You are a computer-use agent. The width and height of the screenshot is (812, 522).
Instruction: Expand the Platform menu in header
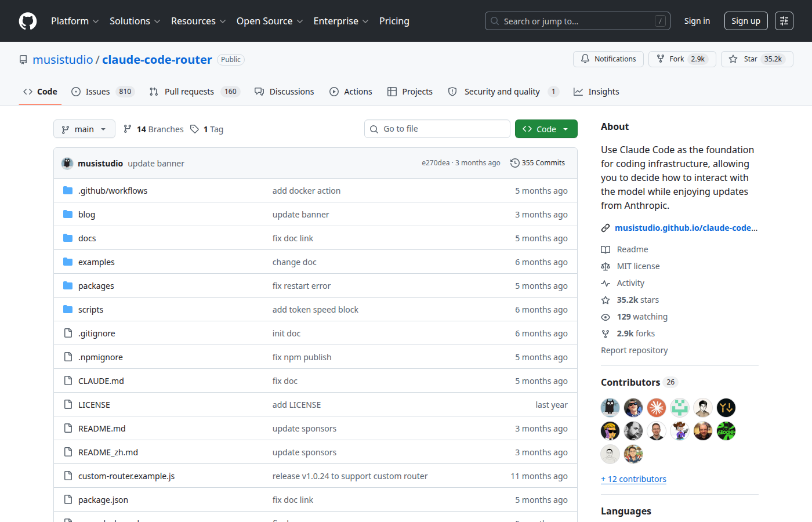pyautogui.click(x=75, y=21)
